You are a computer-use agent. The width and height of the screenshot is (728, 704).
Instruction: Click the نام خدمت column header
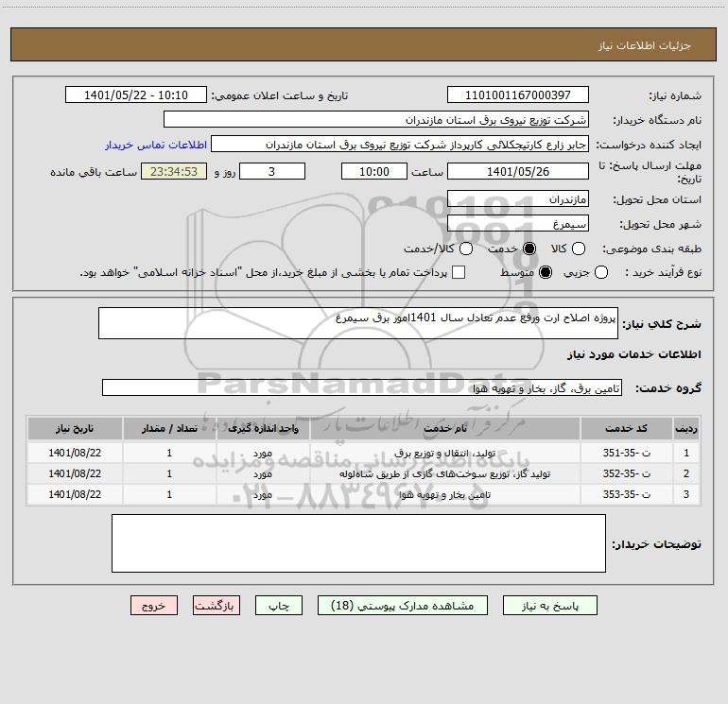click(444, 428)
